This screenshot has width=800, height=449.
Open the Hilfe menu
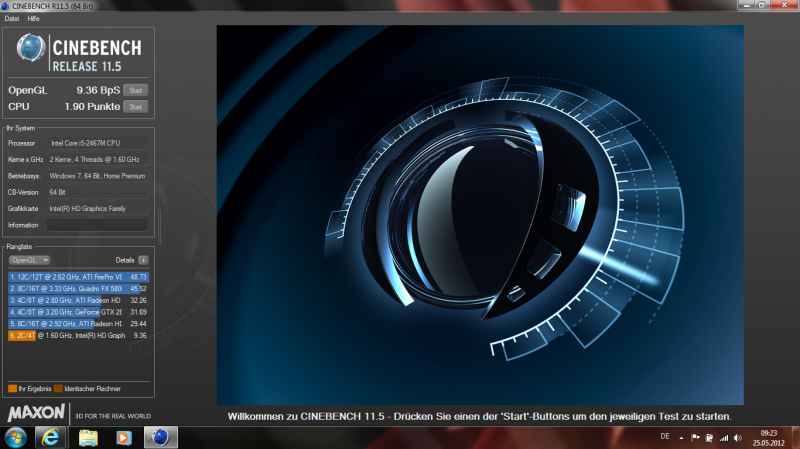click(x=34, y=18)
